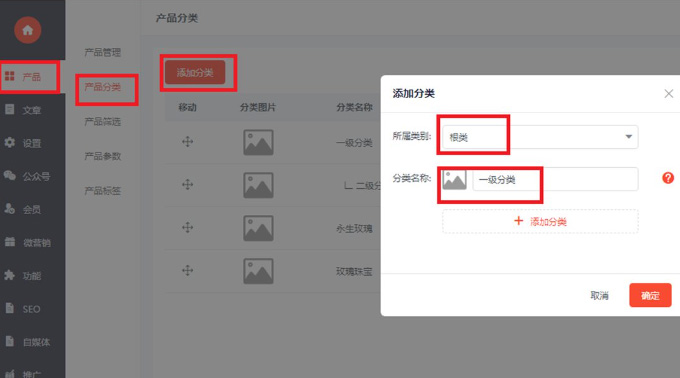680x378 pixels.
Task: Click category image of 永生玫瑰 row
Action: click(x=258, y=228)
